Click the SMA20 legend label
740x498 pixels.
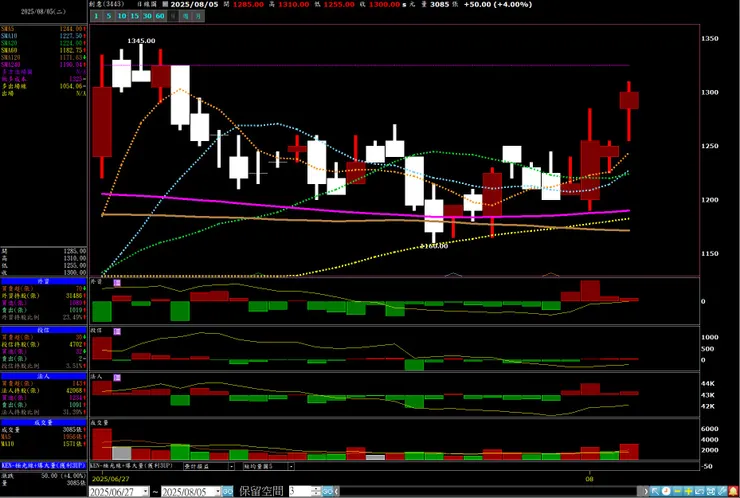[9, 43]
